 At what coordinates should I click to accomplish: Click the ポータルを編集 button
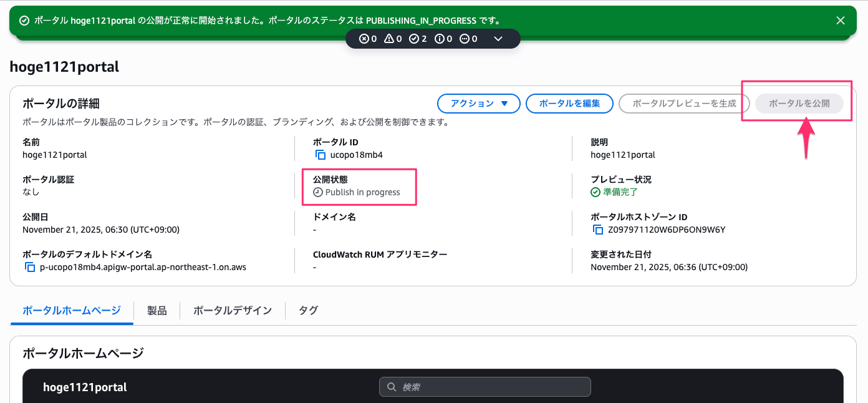tap(569, 104)
